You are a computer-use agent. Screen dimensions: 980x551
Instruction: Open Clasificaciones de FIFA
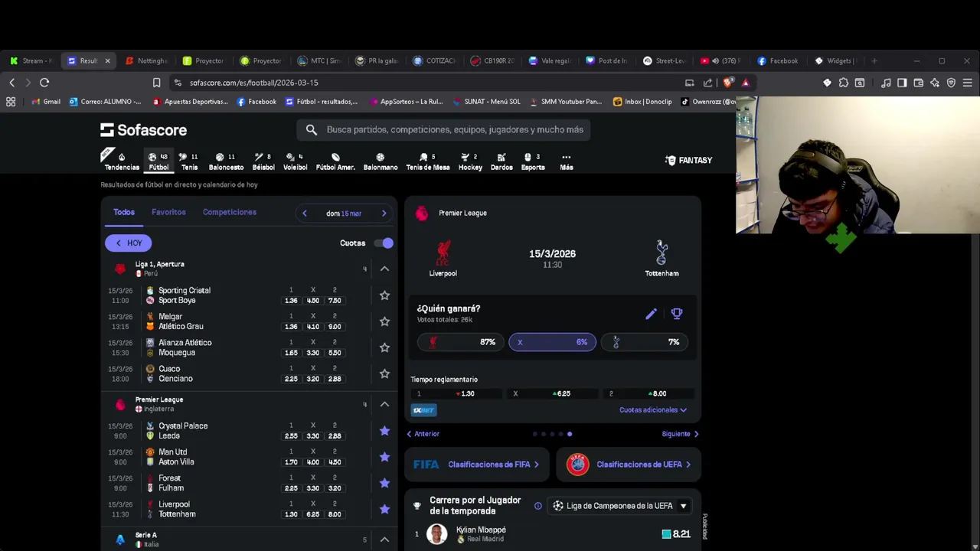tap(476, 465)
